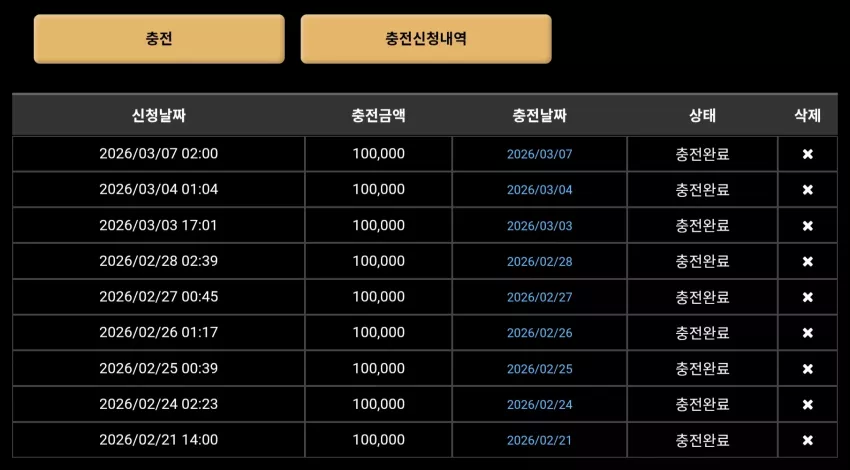The height and width of the screenshot is (470, 850).
Task: Remove the 2026/02/21 14:00 entry
Action: 808,440
